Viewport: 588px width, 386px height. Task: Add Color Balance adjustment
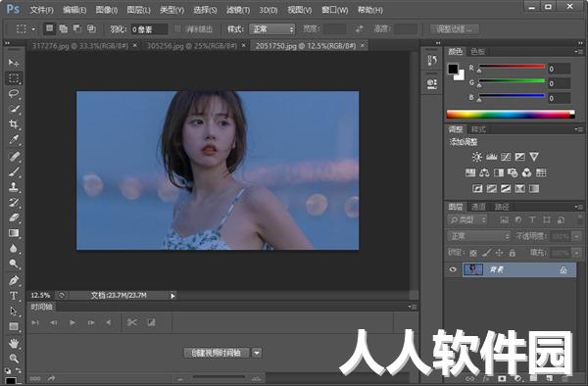click(484, 172)
